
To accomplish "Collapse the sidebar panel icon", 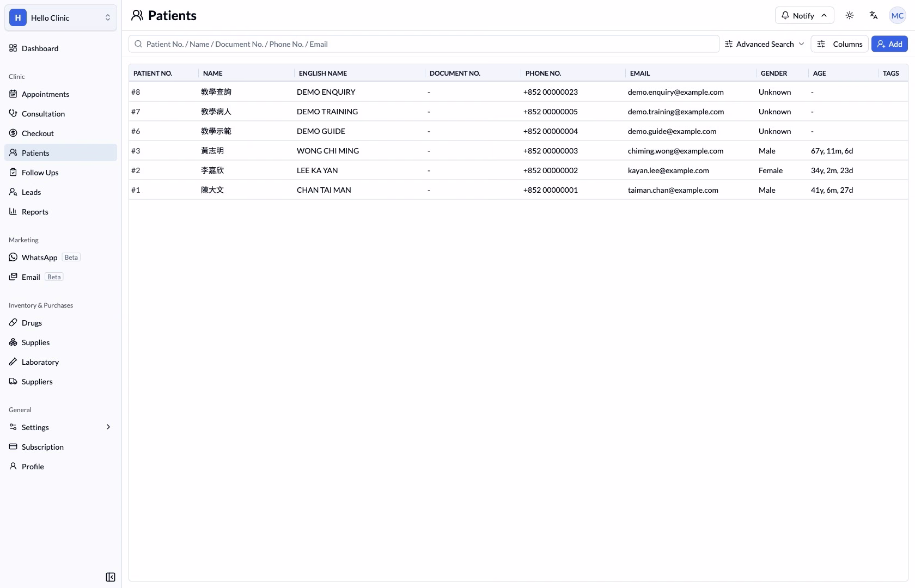I will pos(111,577).
